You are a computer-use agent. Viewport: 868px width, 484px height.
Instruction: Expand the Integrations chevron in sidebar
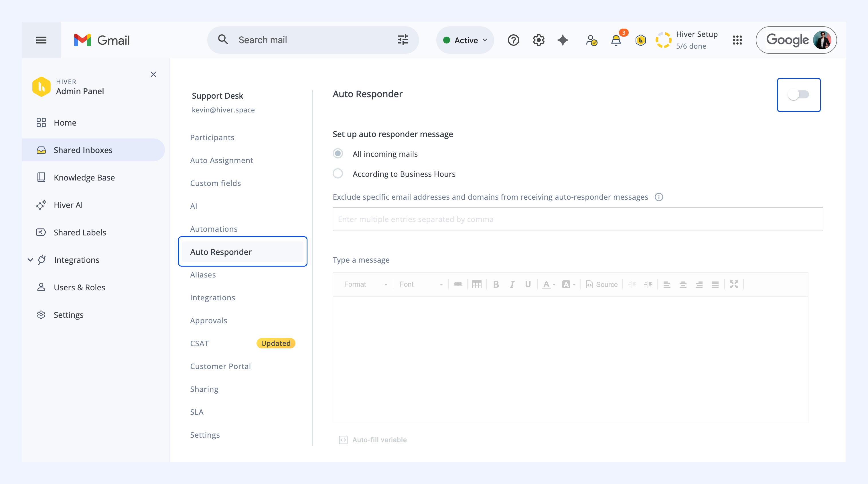30,260
